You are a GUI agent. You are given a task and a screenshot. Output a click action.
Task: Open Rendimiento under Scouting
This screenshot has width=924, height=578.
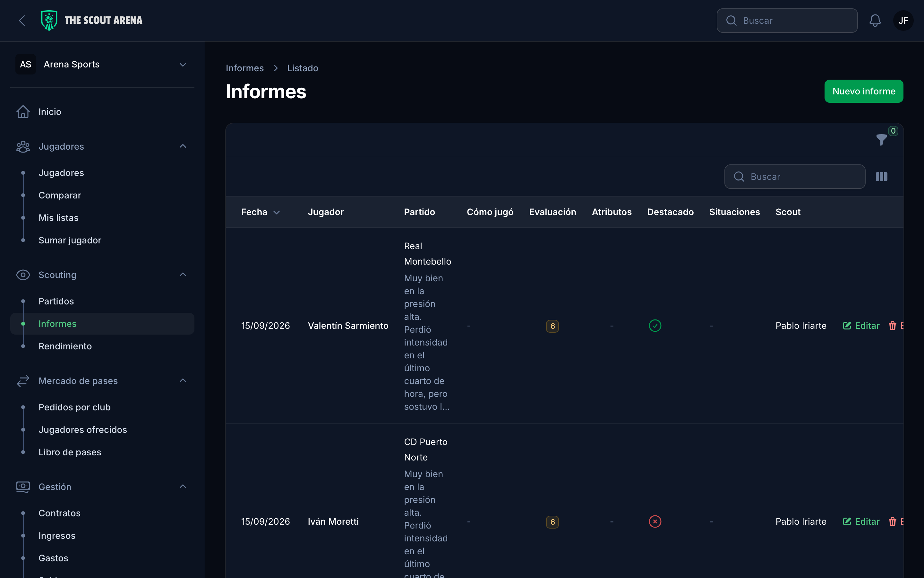tap(102, 346)
